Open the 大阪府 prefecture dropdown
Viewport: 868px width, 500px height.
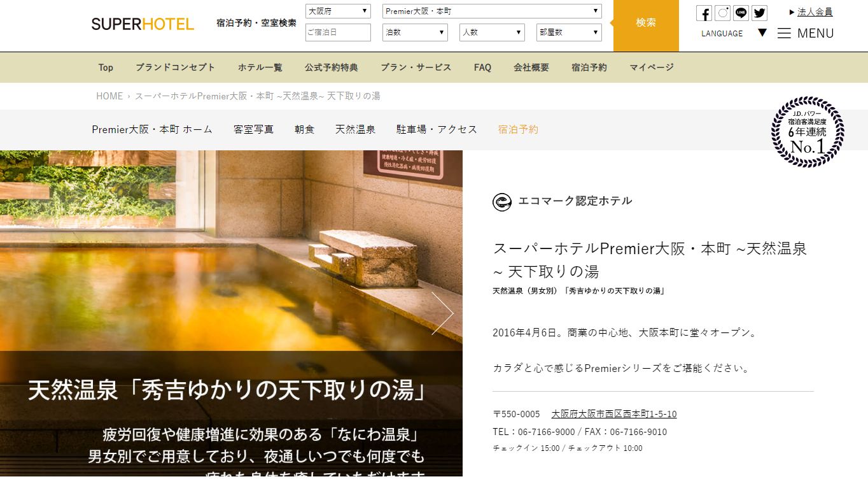coord(338,11)
